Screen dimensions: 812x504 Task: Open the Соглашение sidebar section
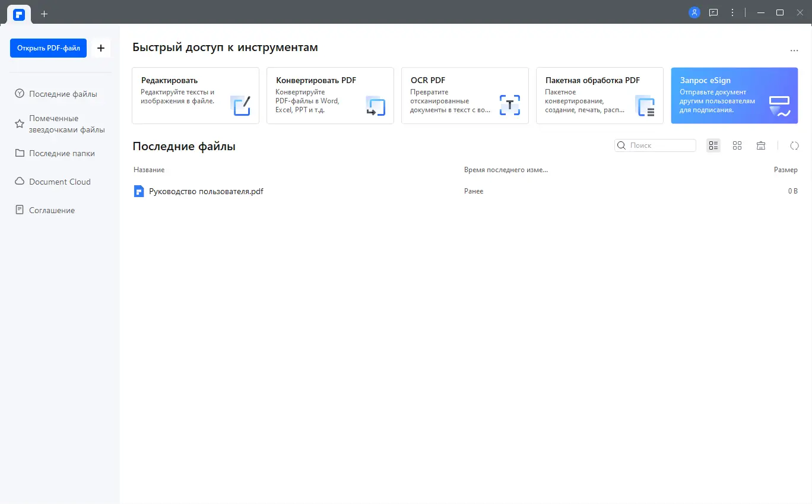click(x=52, y=210)
